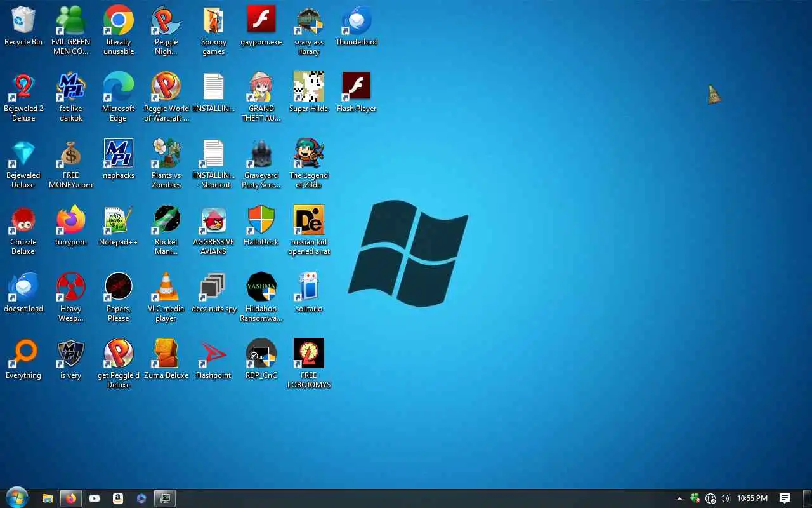Open the notification center icon

click(785, 498)
